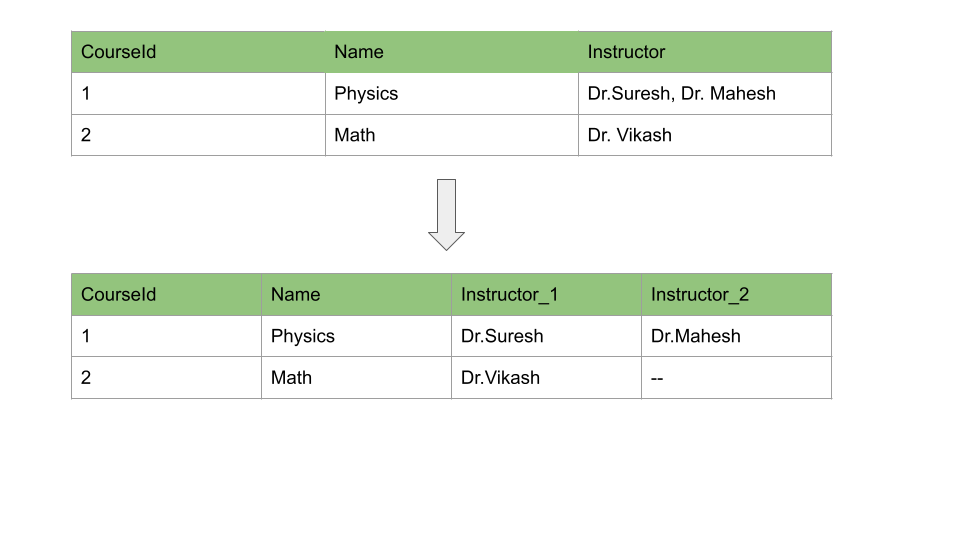Select the Physics cell in the top table
Screen dimensions: 960x540
point(452,94)
